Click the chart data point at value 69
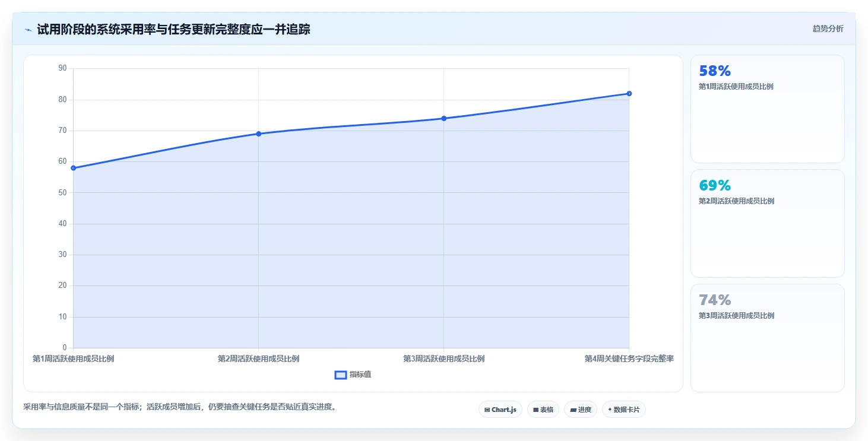 click(x=258, y=134)
